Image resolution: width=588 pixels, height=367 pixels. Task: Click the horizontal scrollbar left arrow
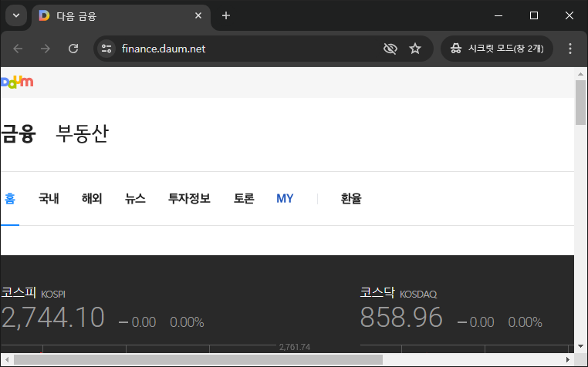point(6,360)
